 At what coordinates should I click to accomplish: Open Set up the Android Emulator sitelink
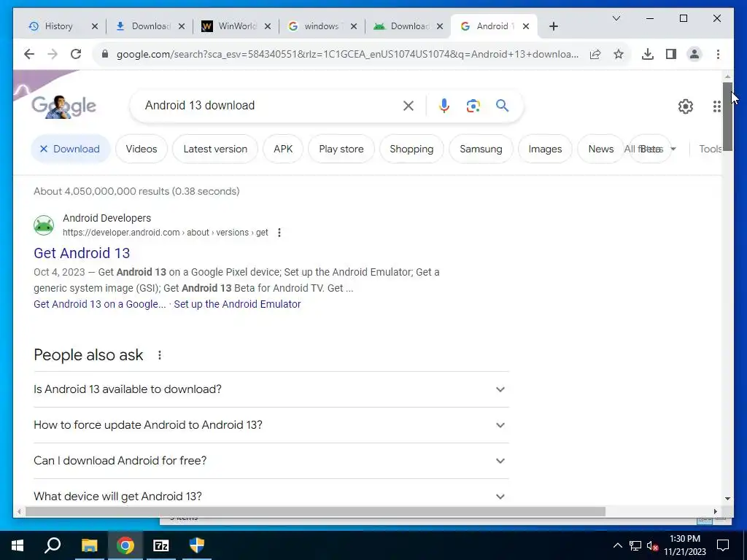click(237, 304)
